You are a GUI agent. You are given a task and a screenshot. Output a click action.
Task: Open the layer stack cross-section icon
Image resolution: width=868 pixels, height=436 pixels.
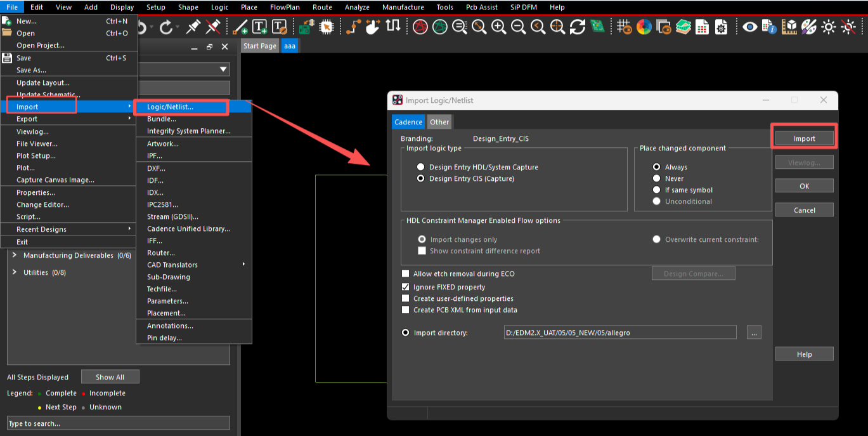point(683,27)
